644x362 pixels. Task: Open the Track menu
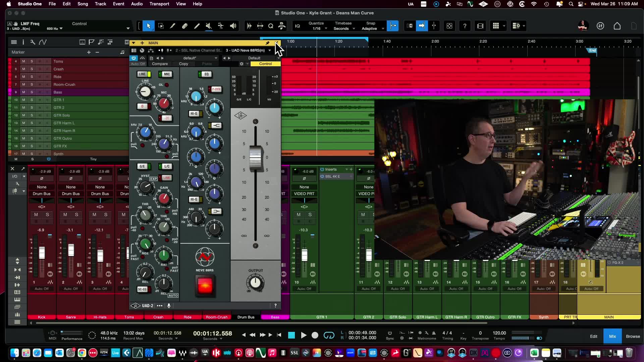(x=100, y=4)
